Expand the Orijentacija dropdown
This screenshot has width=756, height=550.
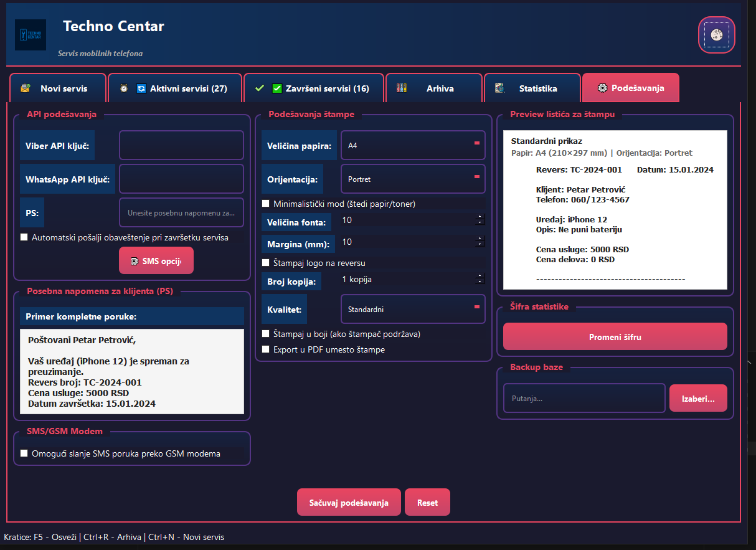(x=413, y=179)
